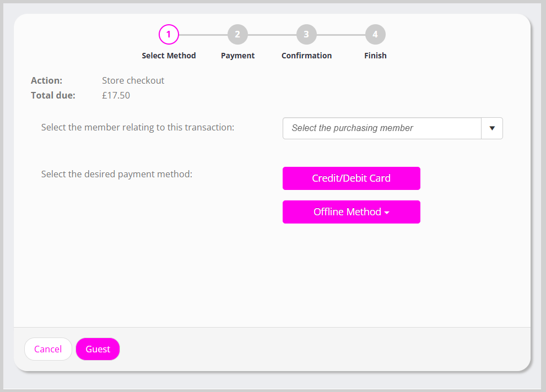Click the step 2 circle indicator
The width and height of the screenshot is (546, 392).
click(237, 35)
